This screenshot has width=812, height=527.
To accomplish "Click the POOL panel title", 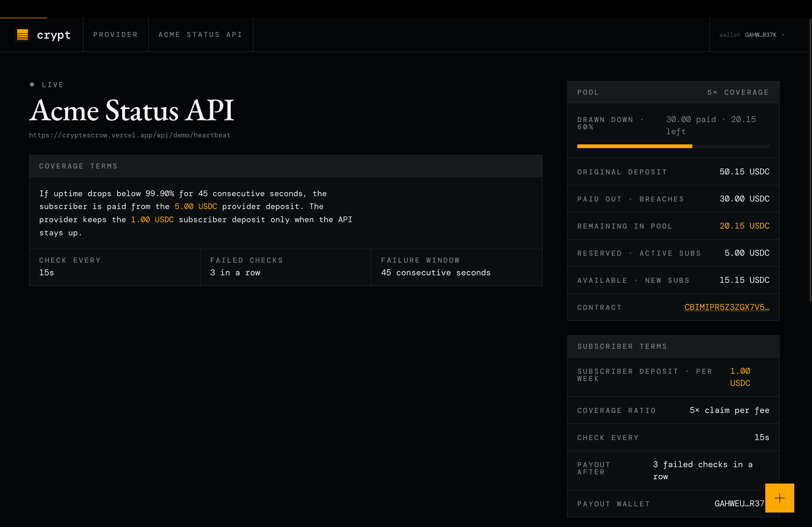I will tap(588, 92).
